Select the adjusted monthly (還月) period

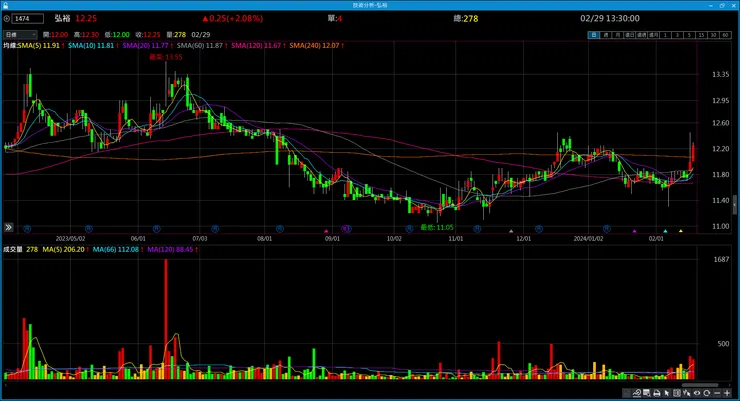(x=654, y=35)
